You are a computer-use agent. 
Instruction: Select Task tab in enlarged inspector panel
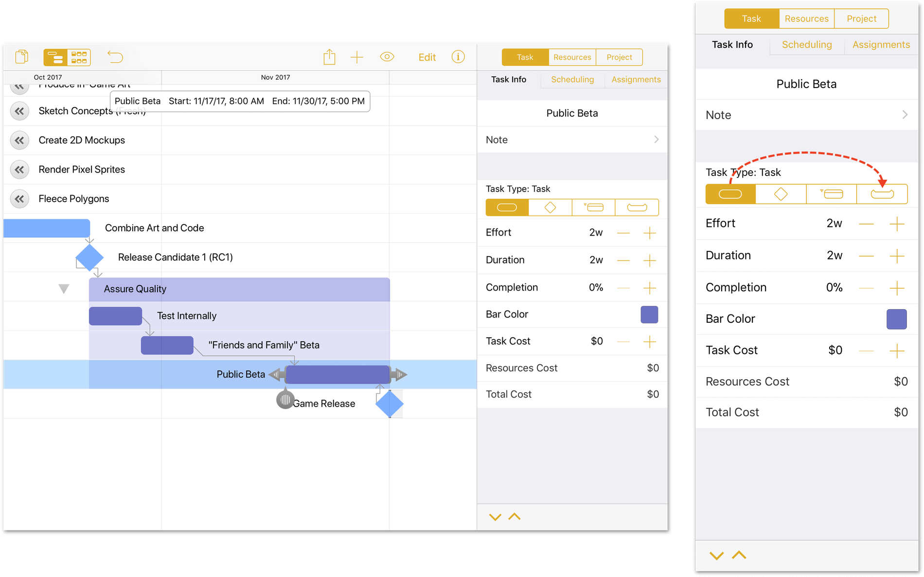751,18
